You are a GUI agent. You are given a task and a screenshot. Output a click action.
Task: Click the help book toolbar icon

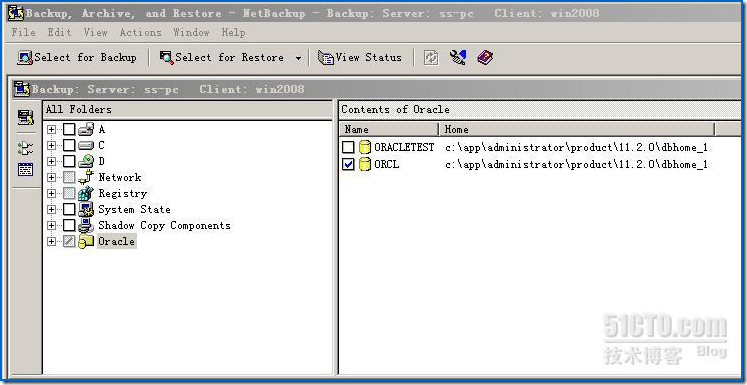pos(485,58)
